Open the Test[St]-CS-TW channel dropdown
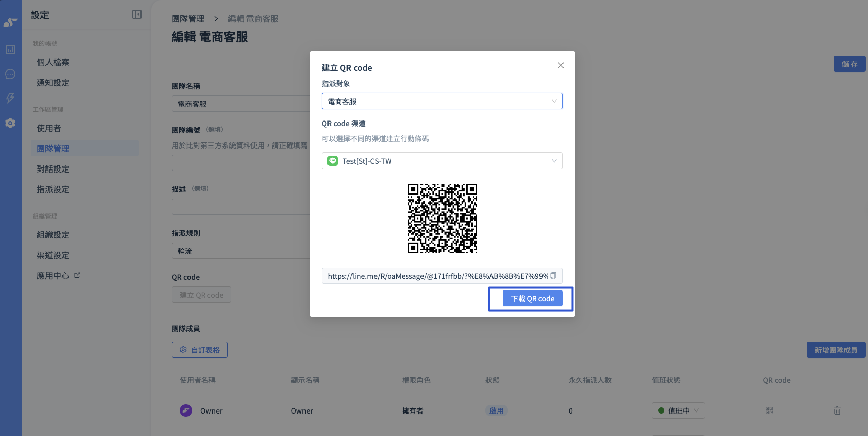The height and width of the screenshot is (436, 868). pyautogui.click(x=442, y=161)
